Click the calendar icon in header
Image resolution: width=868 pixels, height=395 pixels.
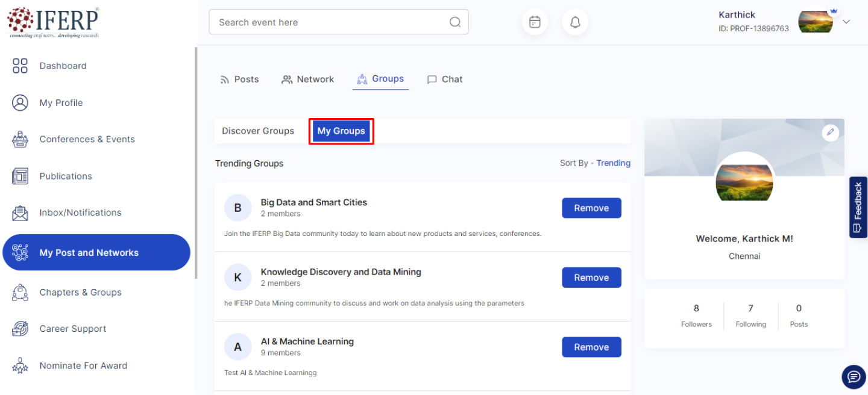click(535, 22)
